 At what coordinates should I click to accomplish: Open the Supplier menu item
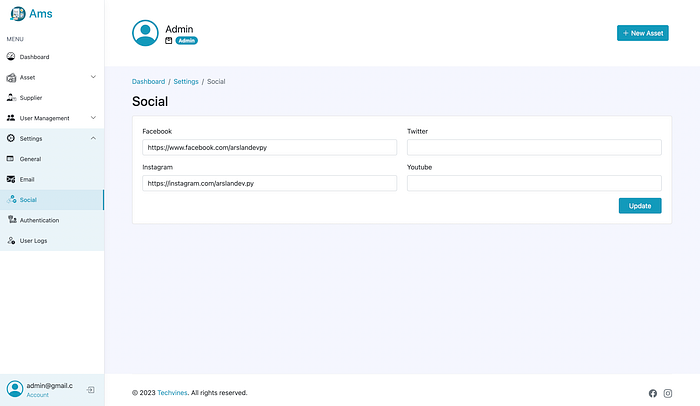coord(52,98)
